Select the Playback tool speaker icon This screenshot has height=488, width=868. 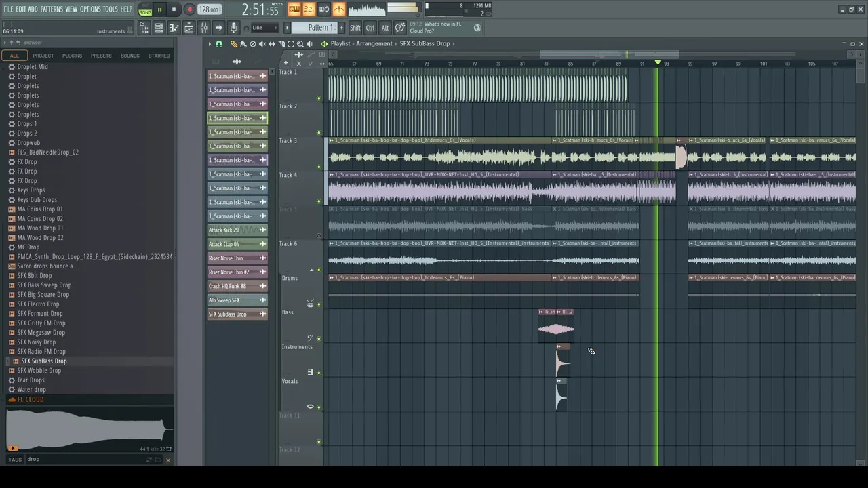[x=310, y=43]
